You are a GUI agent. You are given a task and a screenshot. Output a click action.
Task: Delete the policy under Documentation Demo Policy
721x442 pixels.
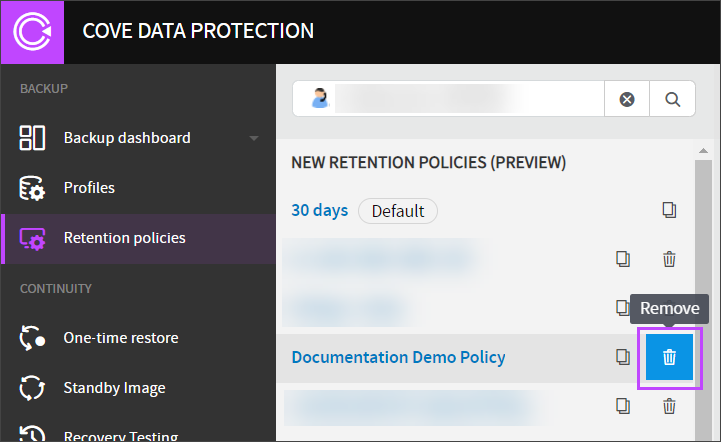[x=669, y=405]
